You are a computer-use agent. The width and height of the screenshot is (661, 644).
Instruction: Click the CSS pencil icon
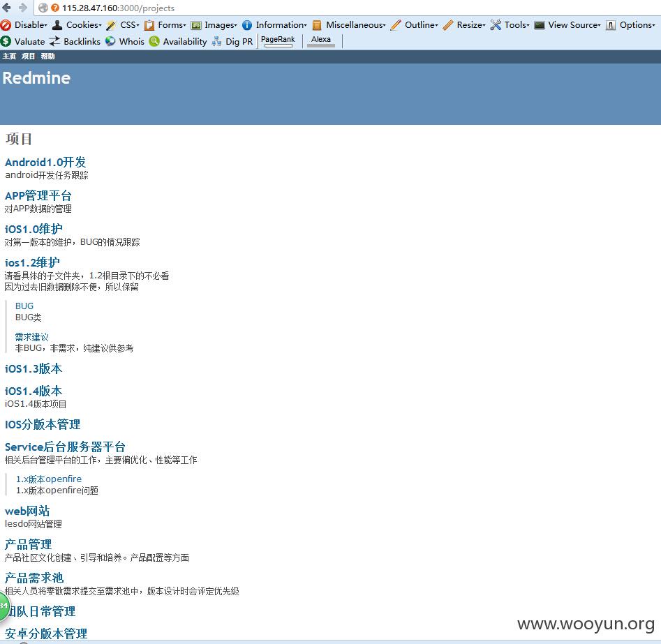tap(111, 25)
